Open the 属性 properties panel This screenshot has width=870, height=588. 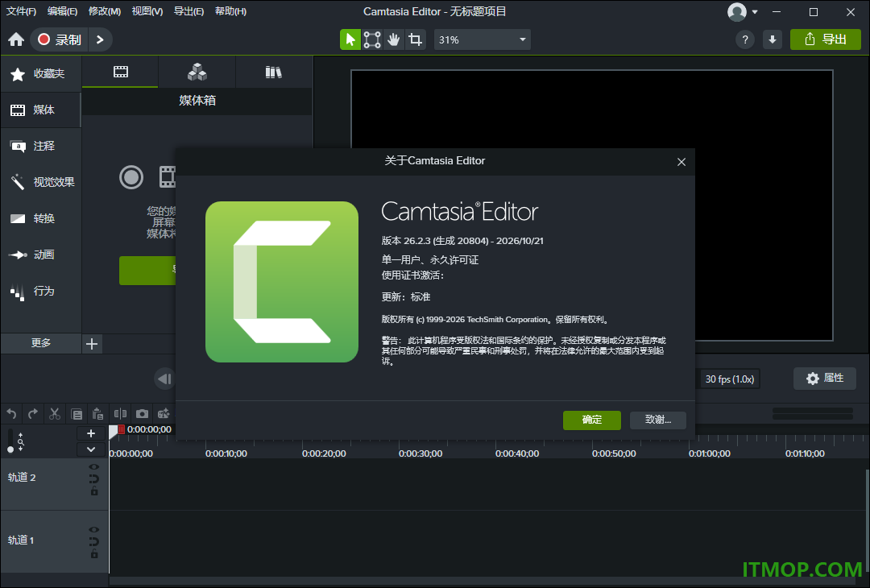point(825,379)
